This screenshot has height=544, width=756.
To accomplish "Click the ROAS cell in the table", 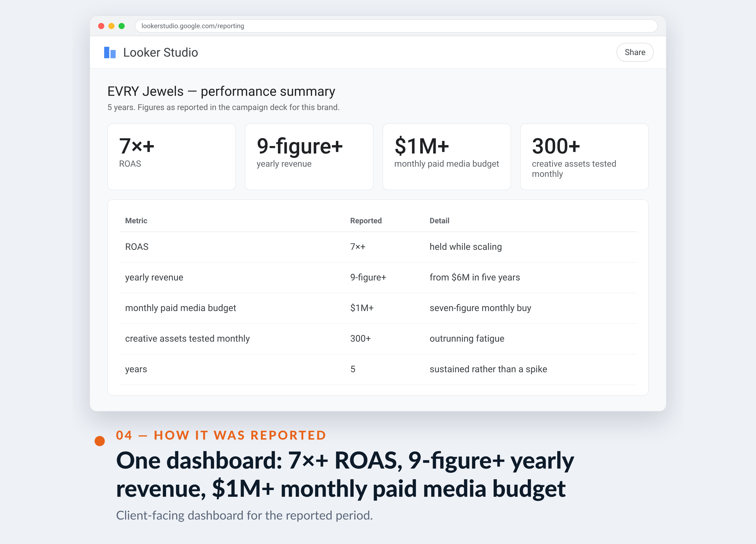I will (137, 247).
